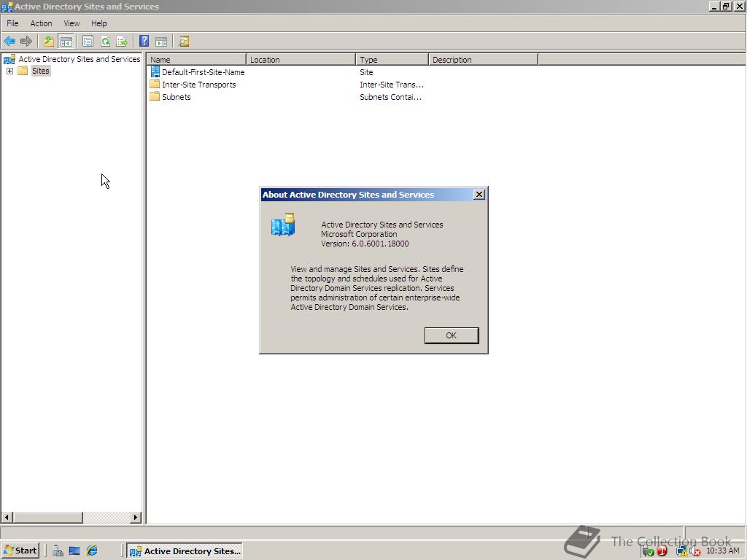Click the blue Help toolbar icon
This screenshot has height=560, width=747.
click(144, 42)
